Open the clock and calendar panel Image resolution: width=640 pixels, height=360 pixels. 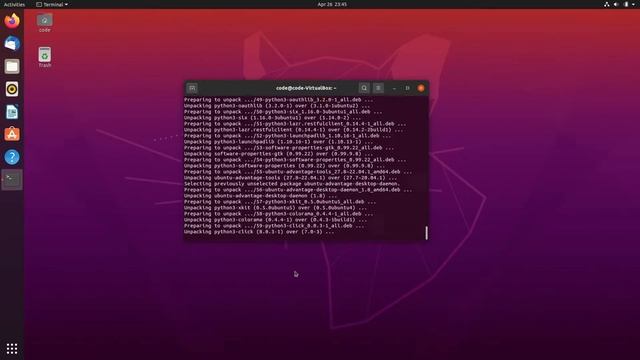point(332,4)
